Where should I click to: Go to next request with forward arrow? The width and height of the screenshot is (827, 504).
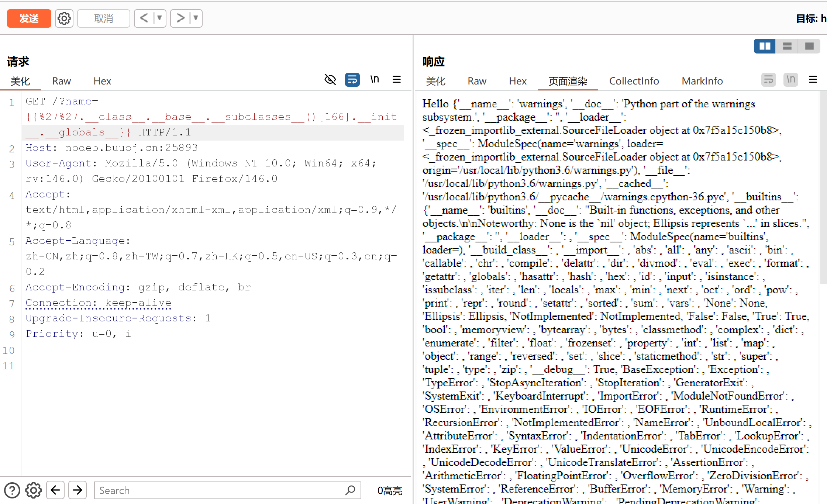(180, 18)
